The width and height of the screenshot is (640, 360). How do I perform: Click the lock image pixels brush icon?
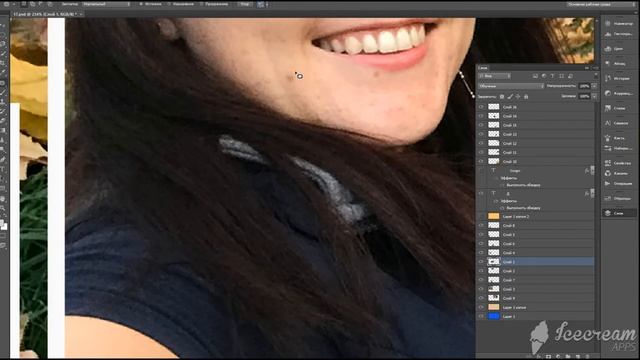(x=510, y=96)
